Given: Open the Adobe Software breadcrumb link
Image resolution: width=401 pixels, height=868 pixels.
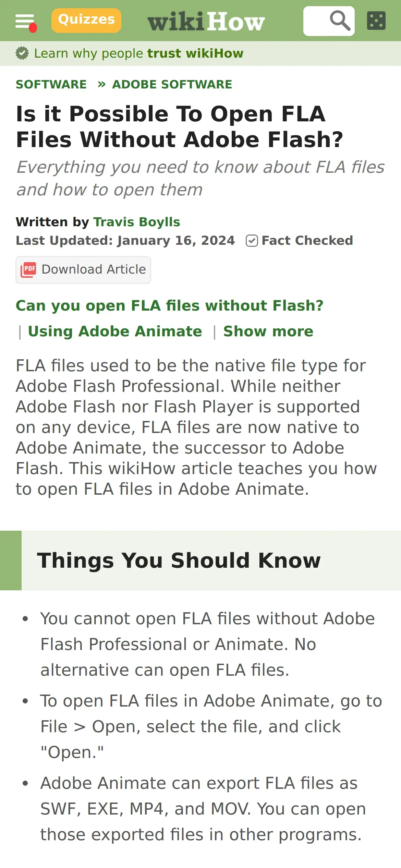Looking at the screenshot, I should [172, 84].
